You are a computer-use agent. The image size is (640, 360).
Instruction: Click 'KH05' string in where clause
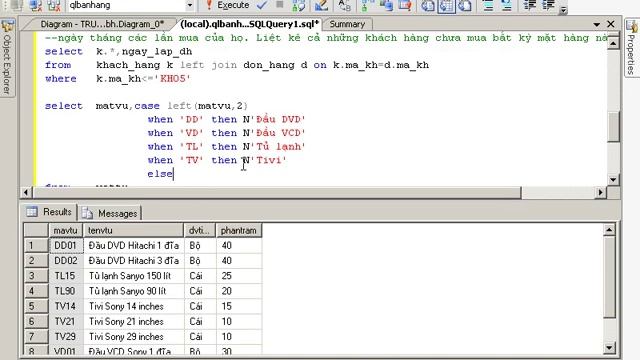click(173, 79)
